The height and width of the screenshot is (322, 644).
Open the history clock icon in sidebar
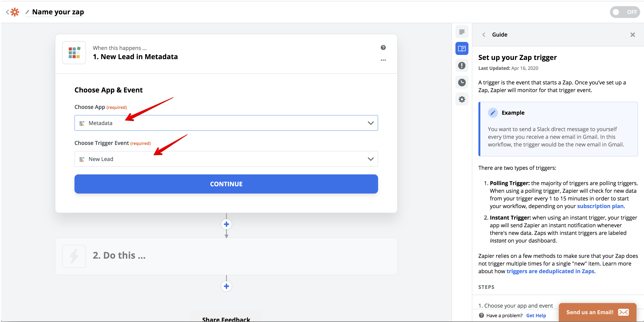462,82
